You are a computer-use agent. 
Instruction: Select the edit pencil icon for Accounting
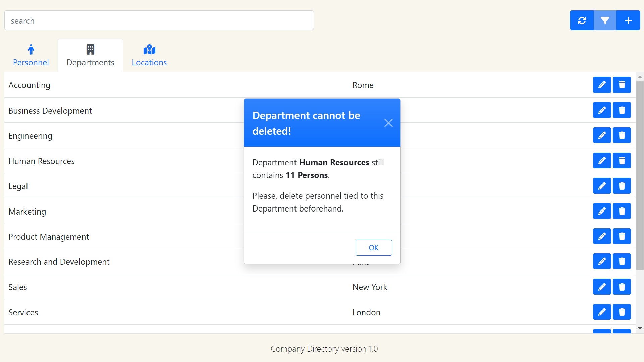coord(602,85)
